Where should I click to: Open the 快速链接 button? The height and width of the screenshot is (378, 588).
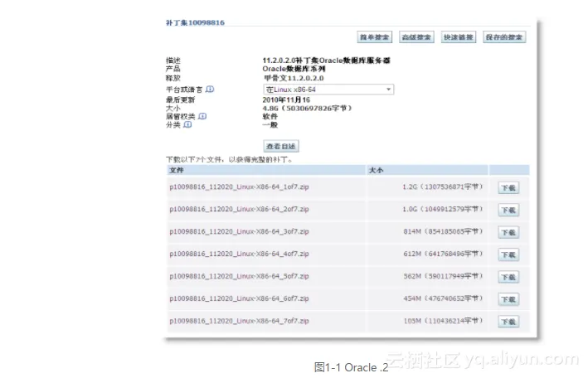tap(459, 37)
